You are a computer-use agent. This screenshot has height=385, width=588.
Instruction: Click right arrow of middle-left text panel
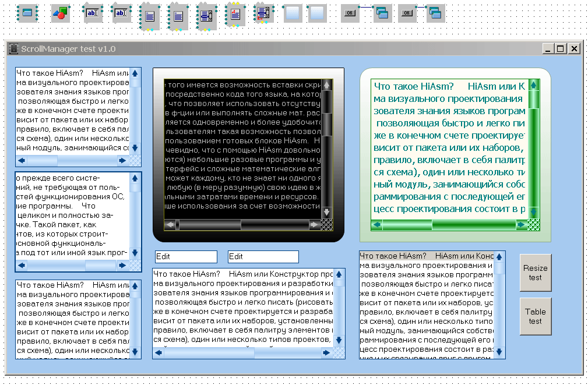point(122,266)
